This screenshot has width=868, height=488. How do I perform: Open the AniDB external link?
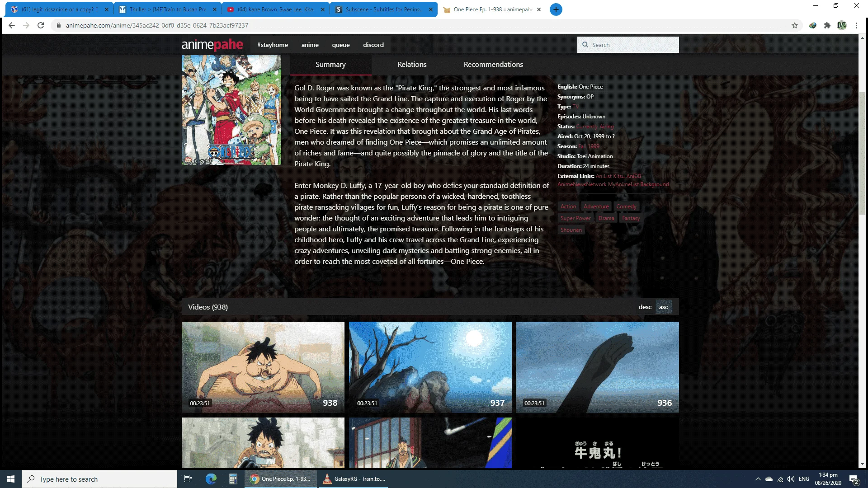633,176
